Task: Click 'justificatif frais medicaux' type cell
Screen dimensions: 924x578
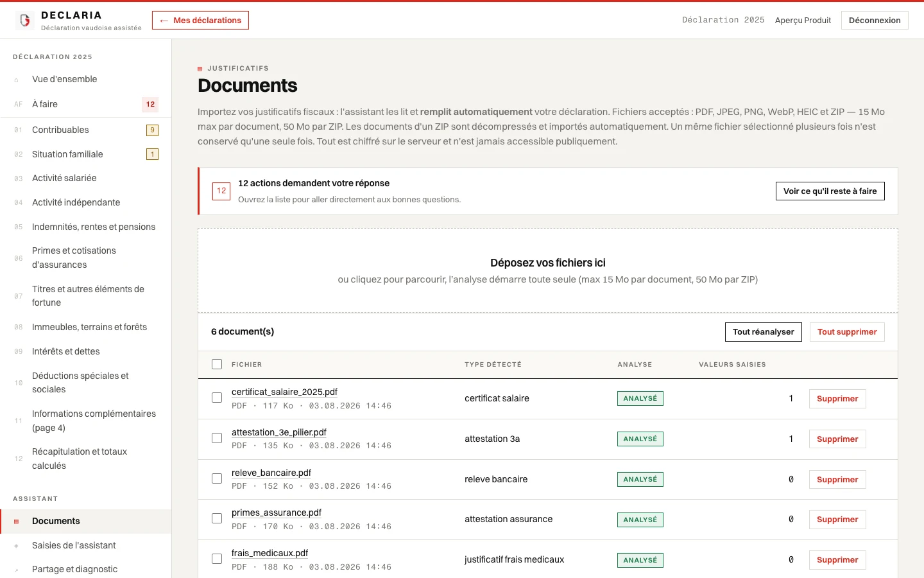Action: pyautogui.click(x=515, y=559)
